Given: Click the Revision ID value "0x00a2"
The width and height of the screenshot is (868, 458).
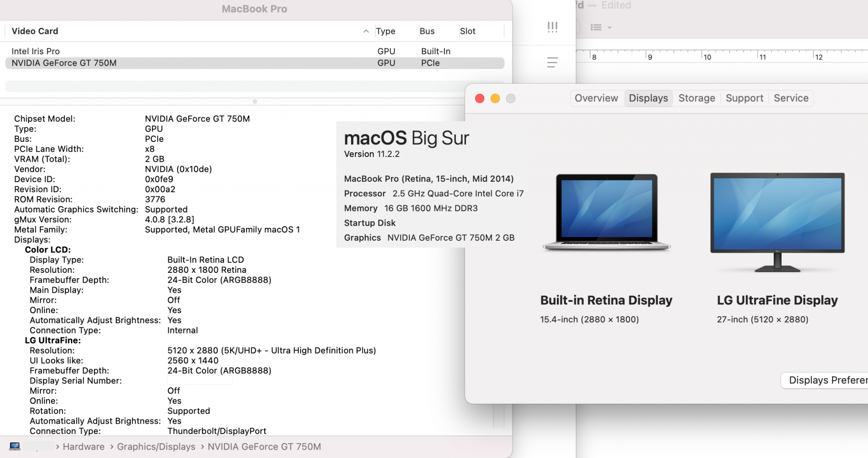Looking at the screenshot, I should click(x=160, y=189).
